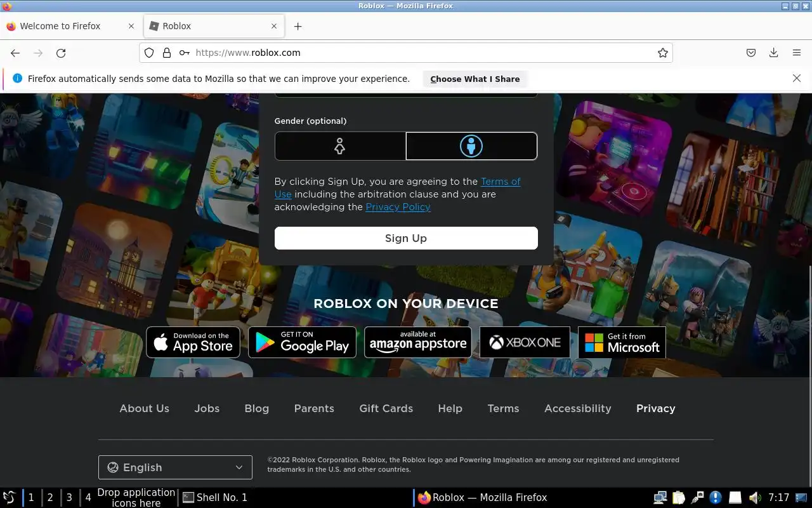Go back to previous page

(15, 53)
